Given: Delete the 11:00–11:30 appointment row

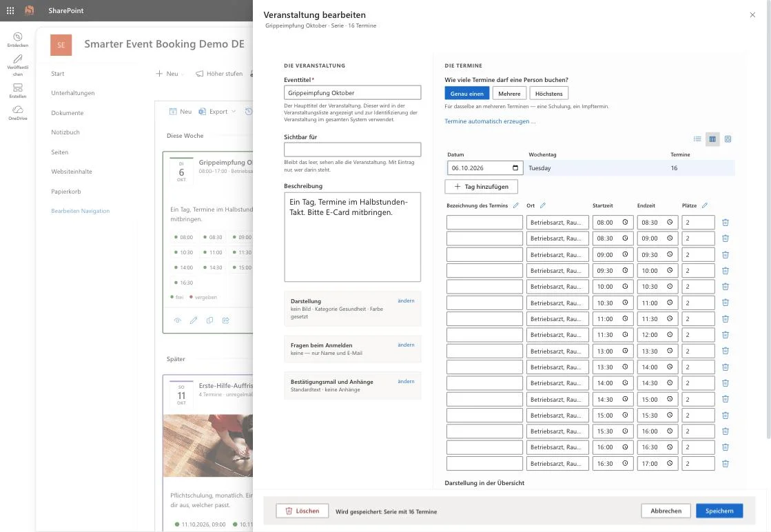Looking at the screenshot, I should (x=726, y=319).
